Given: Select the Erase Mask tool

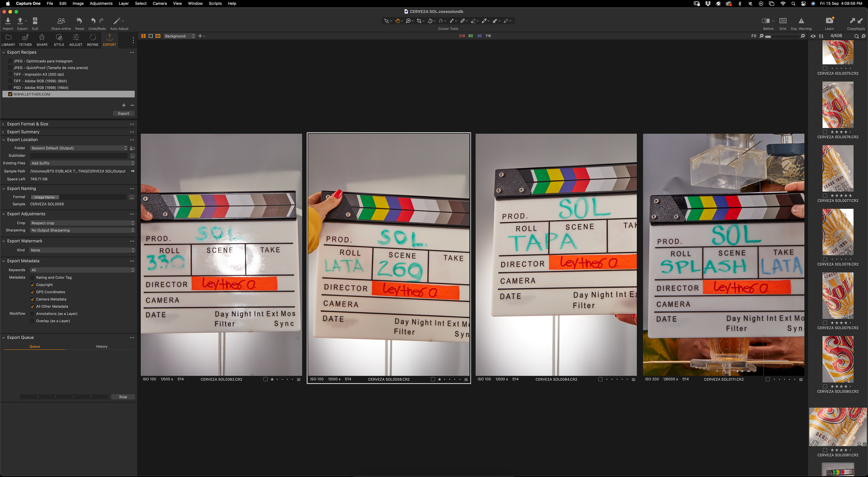Looking at the screenshot, I should (x=473, y=21).
